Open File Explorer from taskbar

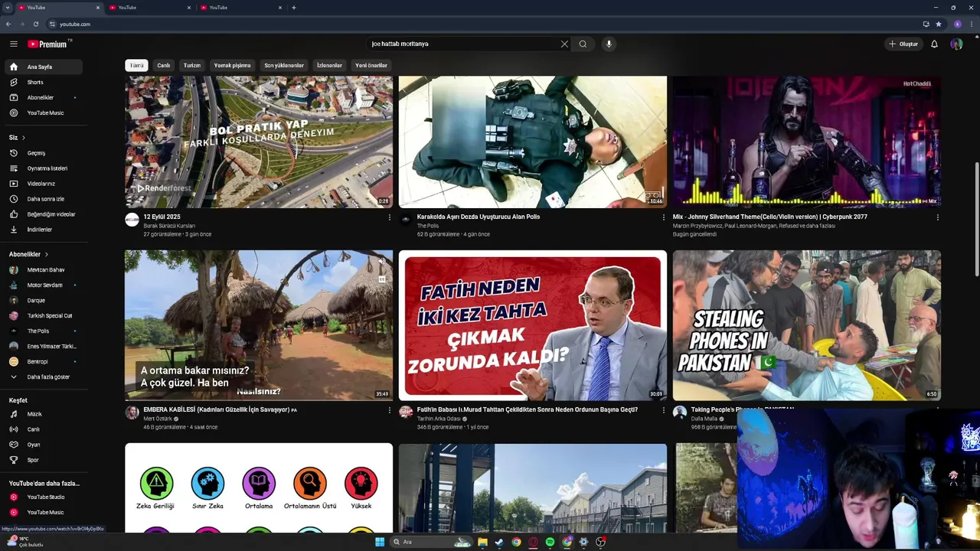click(482, 542)
